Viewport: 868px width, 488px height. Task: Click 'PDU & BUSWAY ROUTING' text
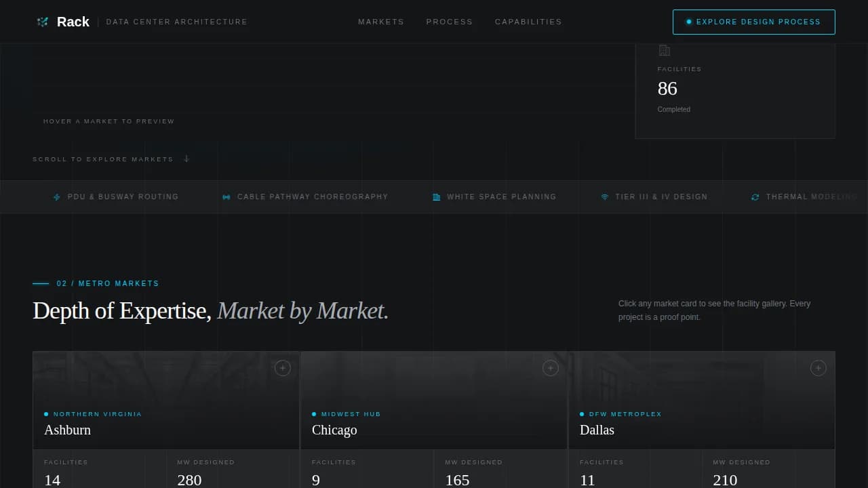tap(123, 197)
